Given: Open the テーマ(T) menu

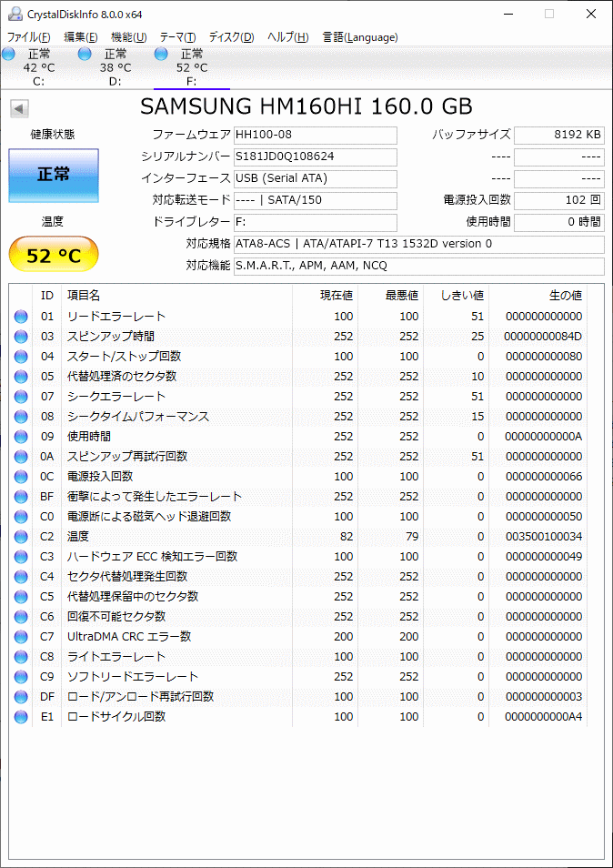Looking at the screenshot, I should 177,37.
